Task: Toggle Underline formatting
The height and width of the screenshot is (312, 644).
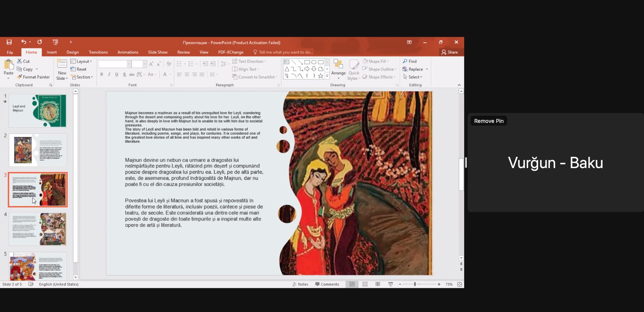Action: [117, 74]
